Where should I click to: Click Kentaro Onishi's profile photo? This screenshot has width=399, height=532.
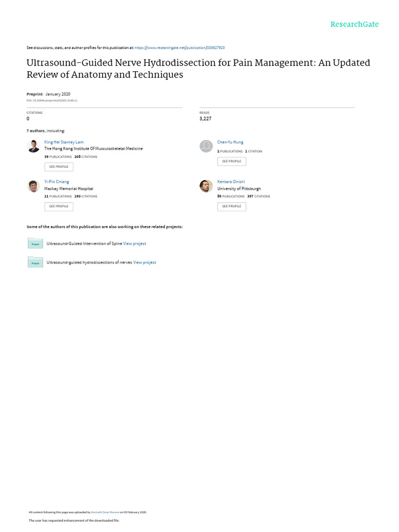(206, 186)
